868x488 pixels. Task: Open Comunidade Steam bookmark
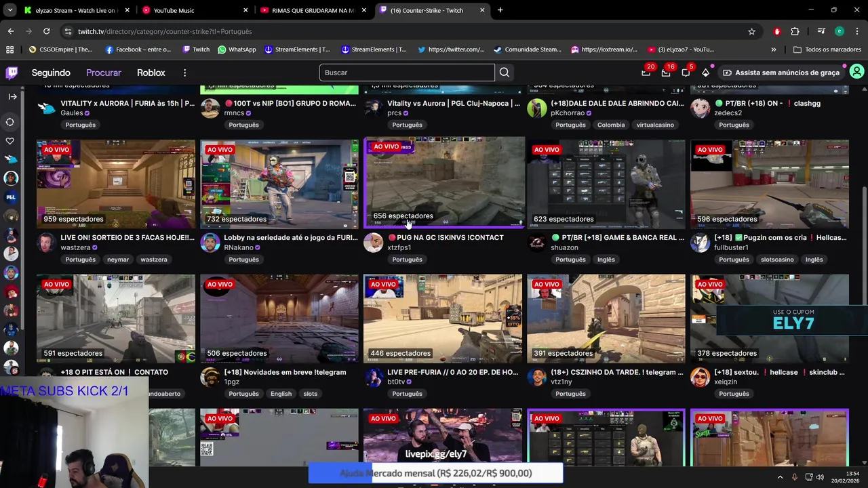[528, 49]
